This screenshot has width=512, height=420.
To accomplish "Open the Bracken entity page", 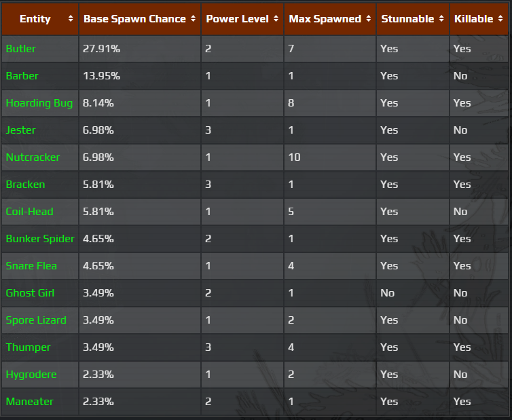I will point(26,185).
